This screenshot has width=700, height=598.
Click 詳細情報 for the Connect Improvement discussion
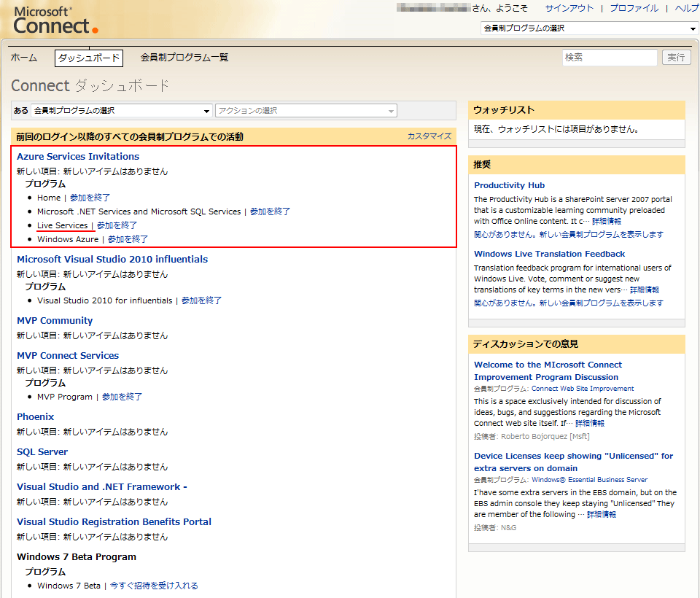[590, 424]
